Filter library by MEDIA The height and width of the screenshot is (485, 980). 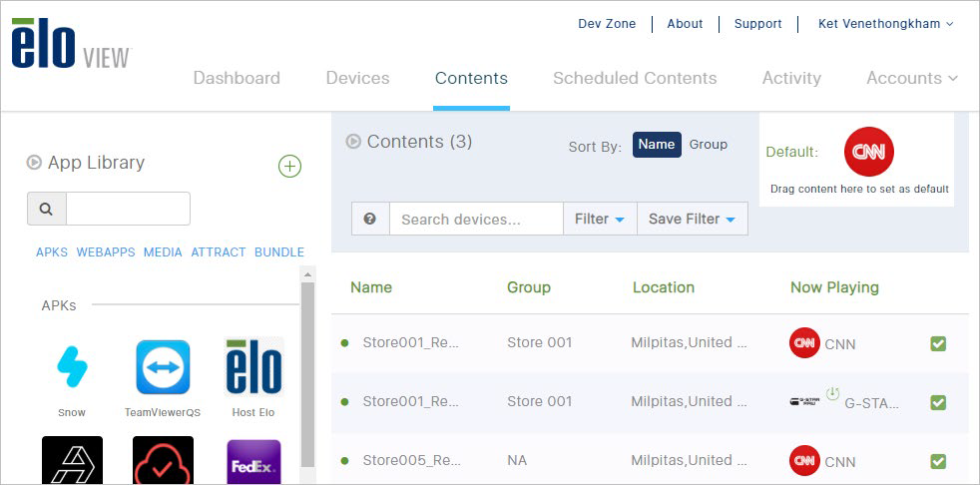tap(163, 251)
